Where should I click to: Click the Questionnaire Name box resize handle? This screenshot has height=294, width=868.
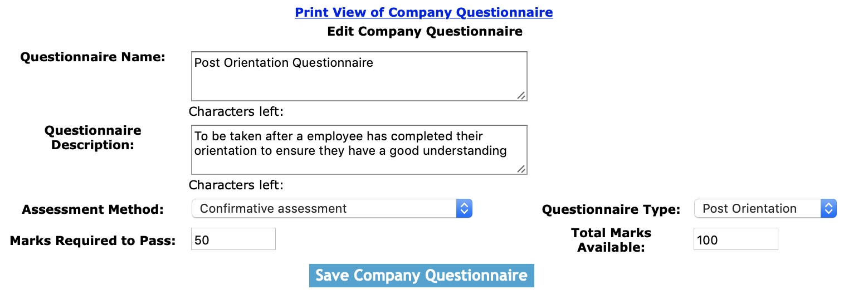click(x=521, y=95)
